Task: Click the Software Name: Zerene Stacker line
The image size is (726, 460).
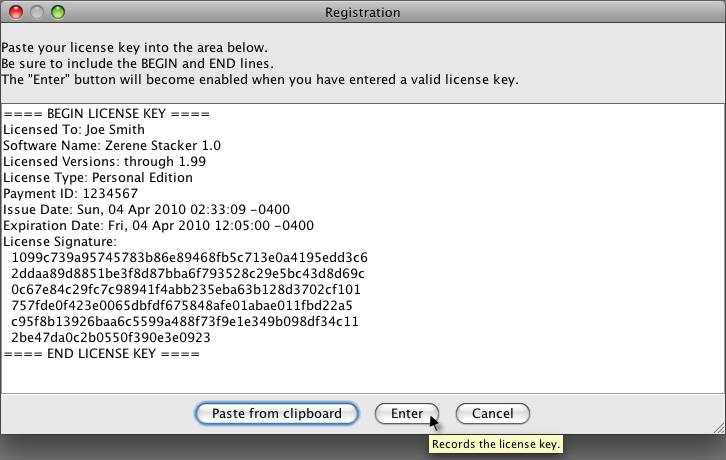Action: pos(112,146)
